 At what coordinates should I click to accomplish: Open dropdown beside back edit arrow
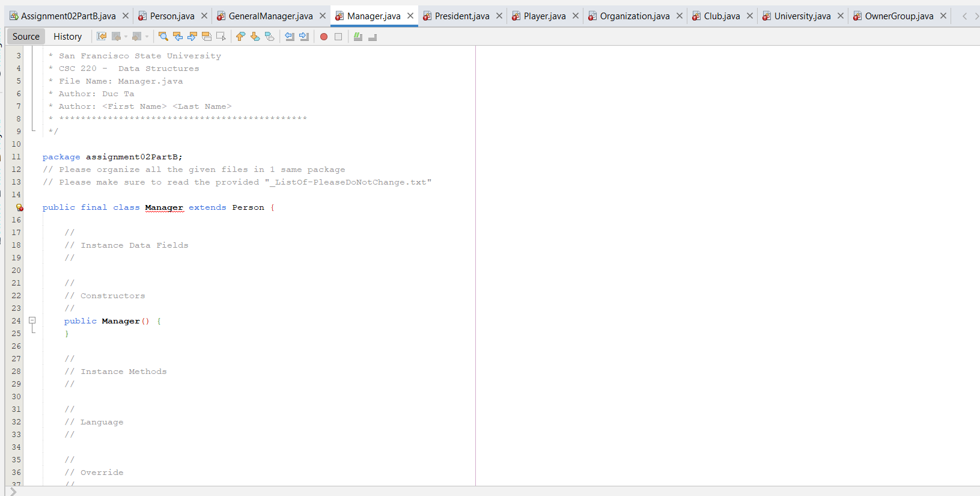(x=126, y=37)
